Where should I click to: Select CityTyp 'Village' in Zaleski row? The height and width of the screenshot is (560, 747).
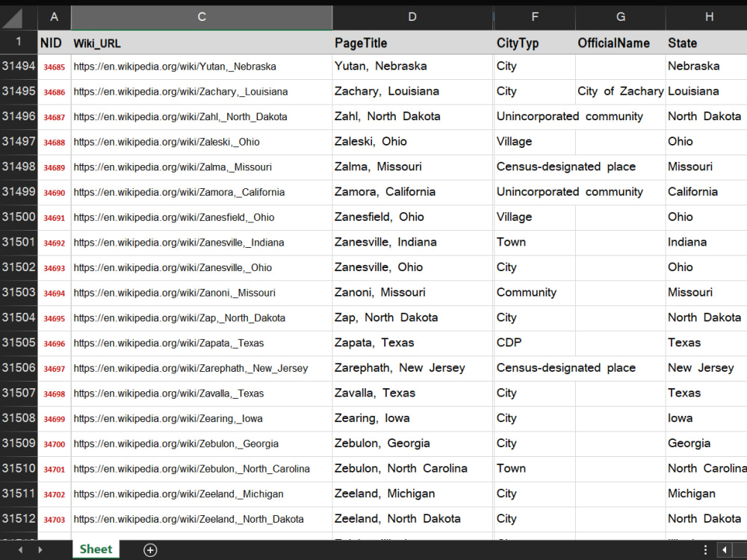[x=535, y=142]
